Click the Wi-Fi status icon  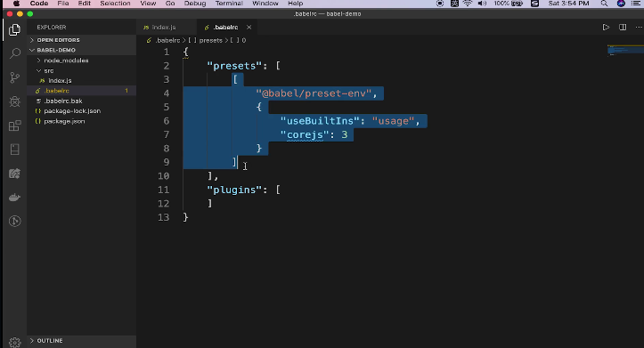point(468,4)
